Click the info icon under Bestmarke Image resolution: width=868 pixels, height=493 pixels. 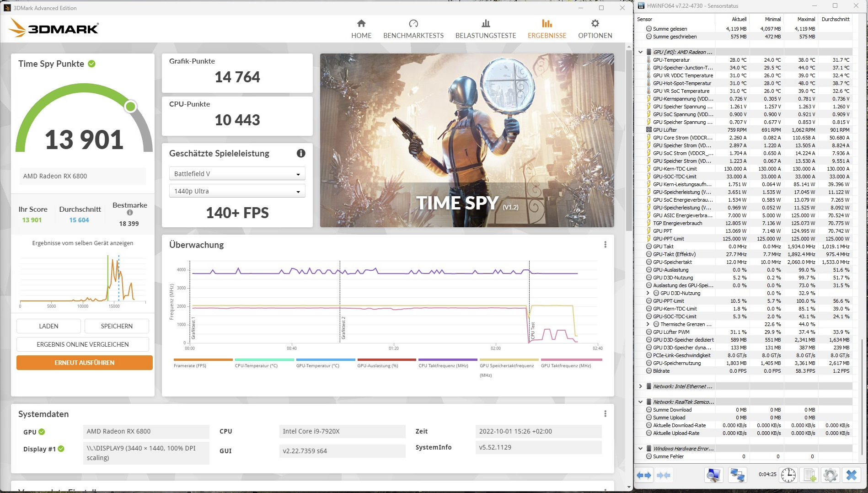point(130,213)
